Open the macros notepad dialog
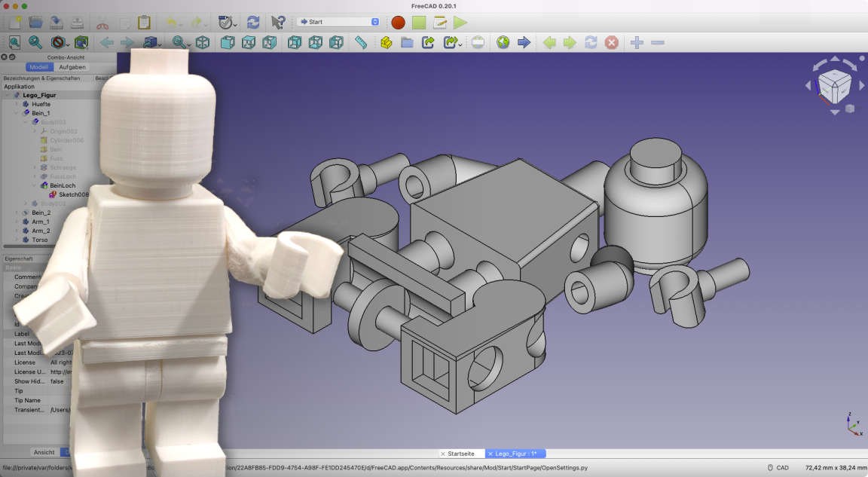 (x=440, y=22)
